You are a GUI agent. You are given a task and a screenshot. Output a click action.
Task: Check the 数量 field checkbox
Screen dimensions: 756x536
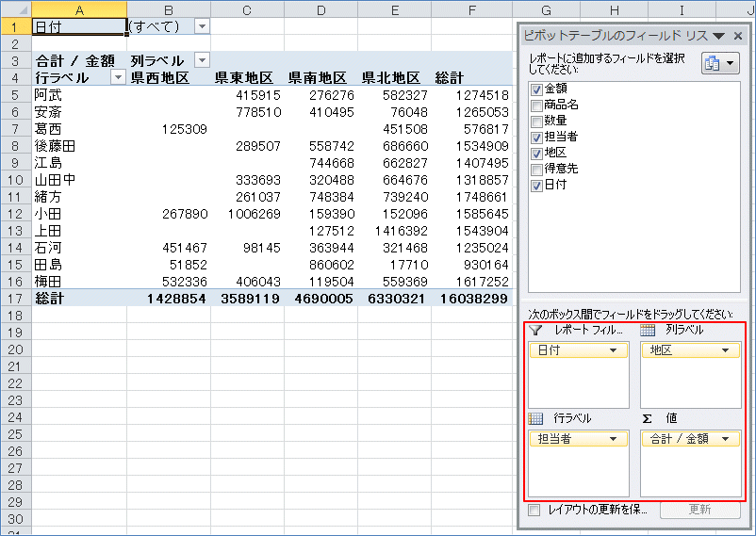(536, 122)
